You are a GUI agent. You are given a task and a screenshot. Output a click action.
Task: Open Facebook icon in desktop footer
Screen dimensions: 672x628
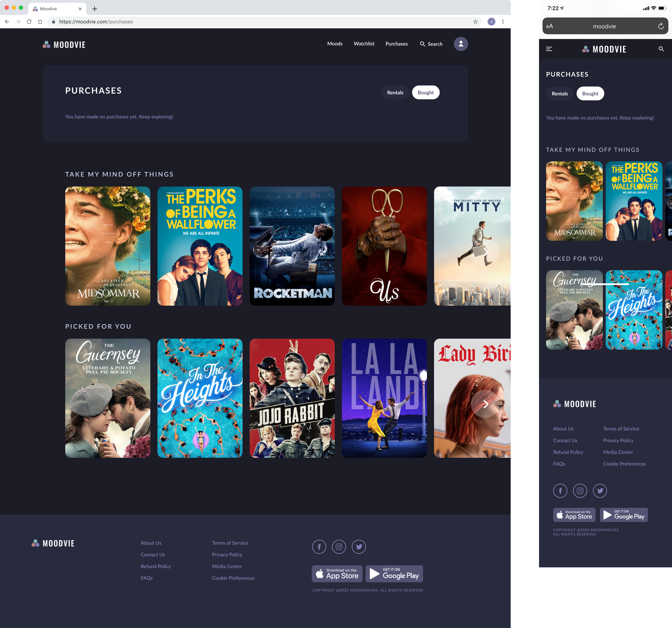[319, 546]
